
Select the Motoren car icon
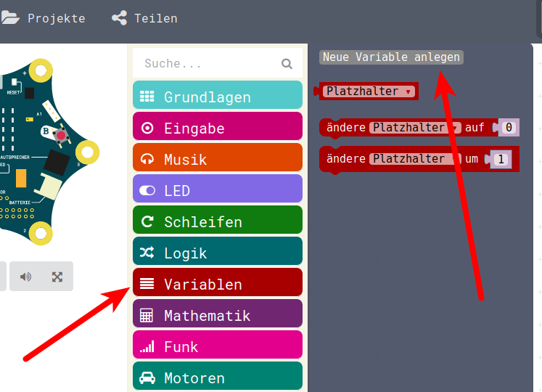pos(147,377)
